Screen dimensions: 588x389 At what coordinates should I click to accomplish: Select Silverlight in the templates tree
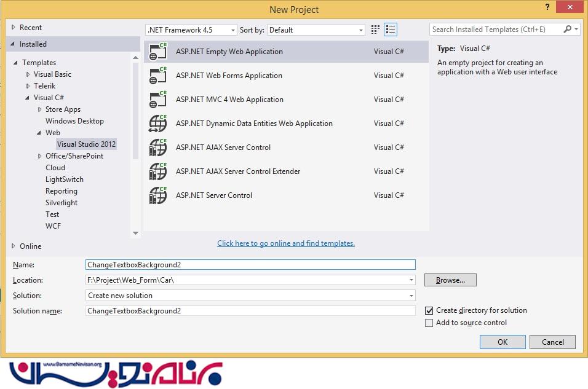pos(62,203)
